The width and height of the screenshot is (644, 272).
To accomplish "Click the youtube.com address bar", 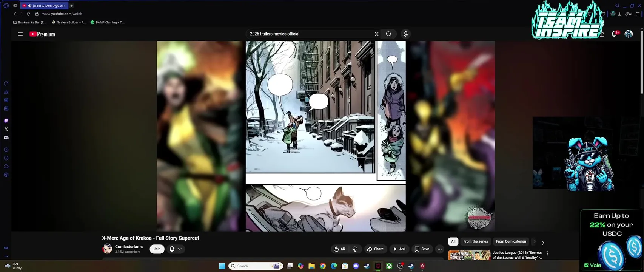I will click(62, 14).
